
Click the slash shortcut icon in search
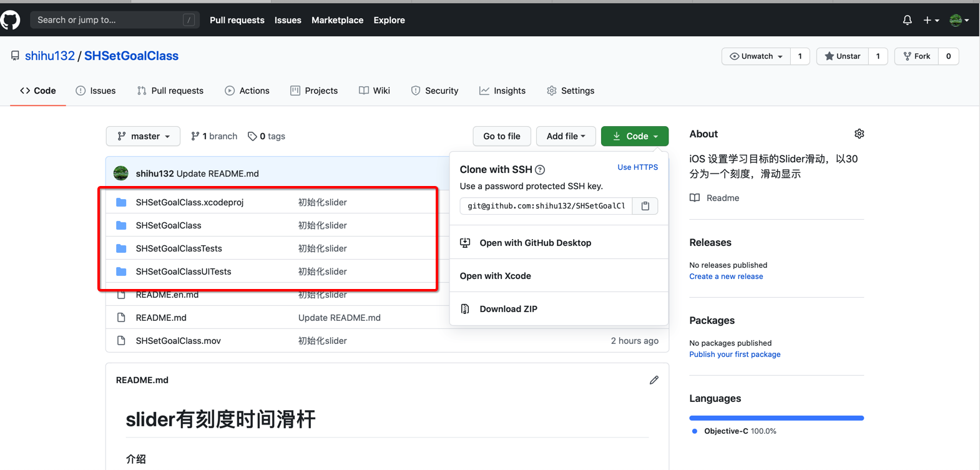189,20
